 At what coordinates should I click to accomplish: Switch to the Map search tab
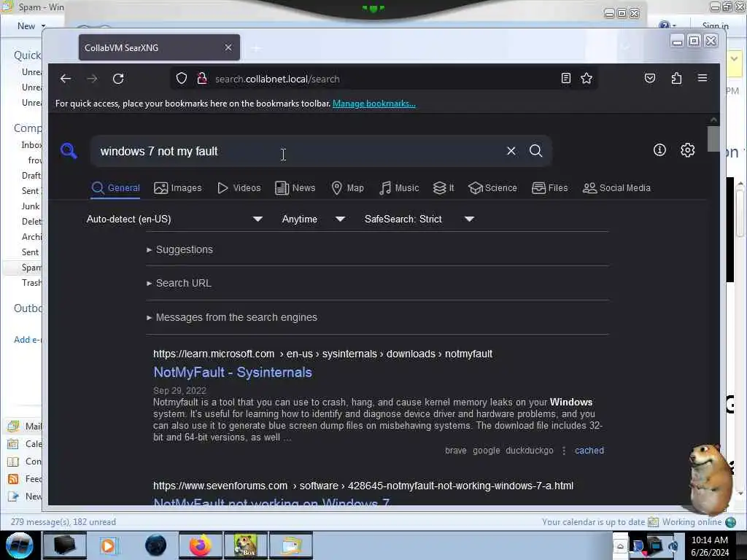click(348, 188)
